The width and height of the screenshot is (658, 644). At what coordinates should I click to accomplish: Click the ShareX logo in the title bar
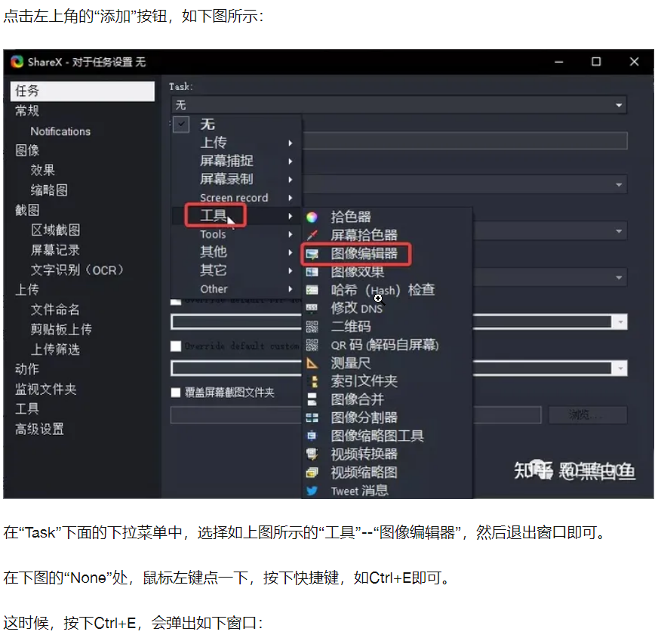pos(17,62)
